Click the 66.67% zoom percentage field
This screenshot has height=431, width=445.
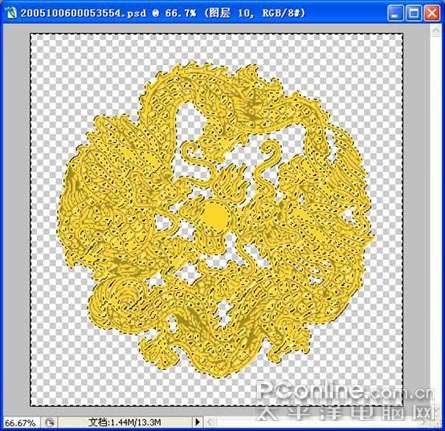(x=20, y=422)
